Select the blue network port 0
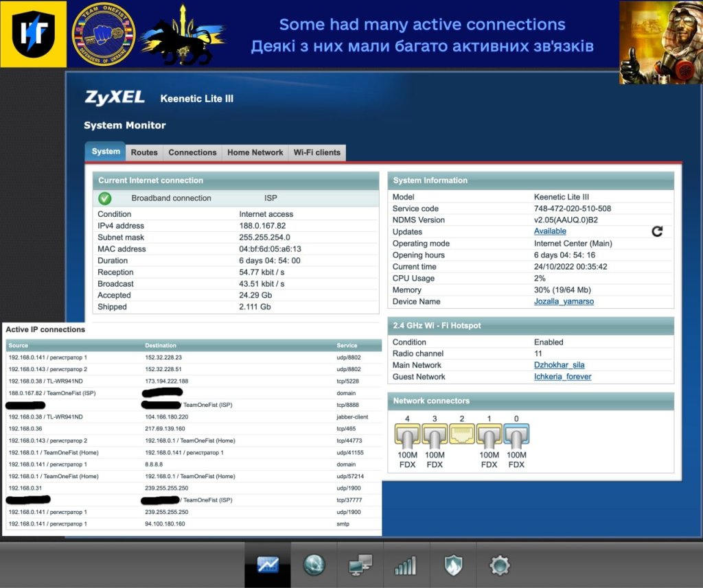The image size is (703, 588). [516, 434]
